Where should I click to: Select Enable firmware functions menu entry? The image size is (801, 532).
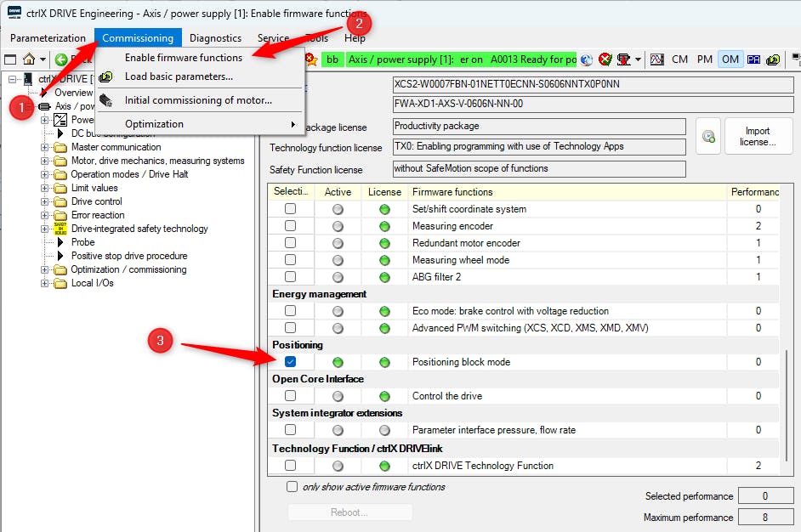point(184,58)
